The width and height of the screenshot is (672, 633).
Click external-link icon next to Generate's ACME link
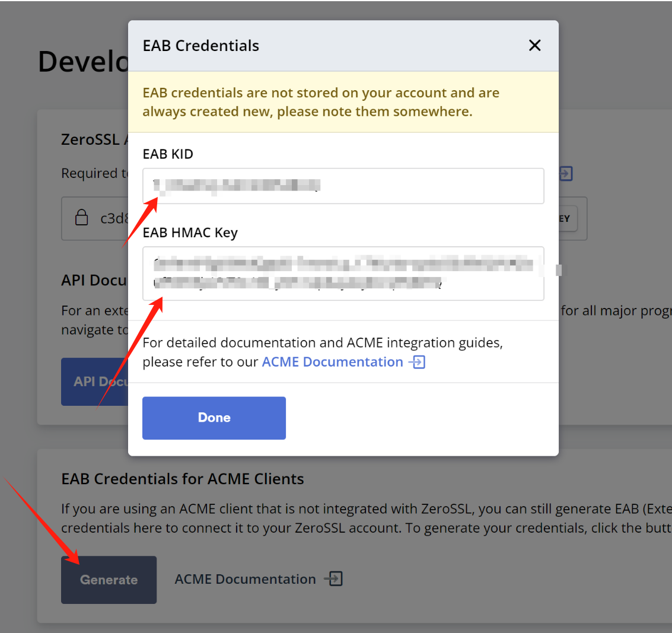click(x=335, y=579)
